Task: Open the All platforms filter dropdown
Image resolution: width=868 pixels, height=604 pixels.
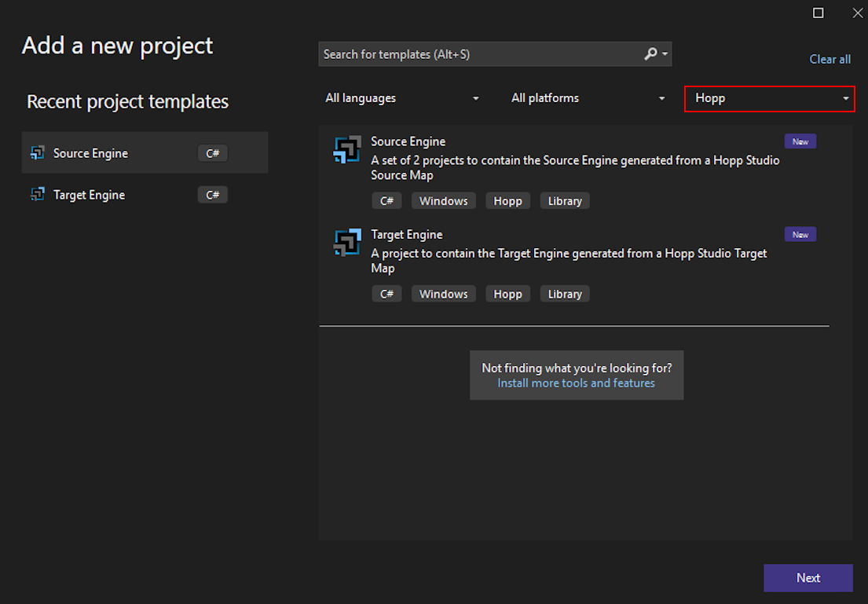Action: (x=588, y=98)
